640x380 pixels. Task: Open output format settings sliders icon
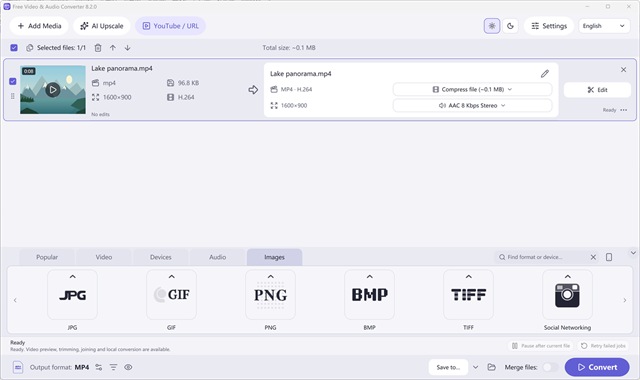tap(99, 367)
